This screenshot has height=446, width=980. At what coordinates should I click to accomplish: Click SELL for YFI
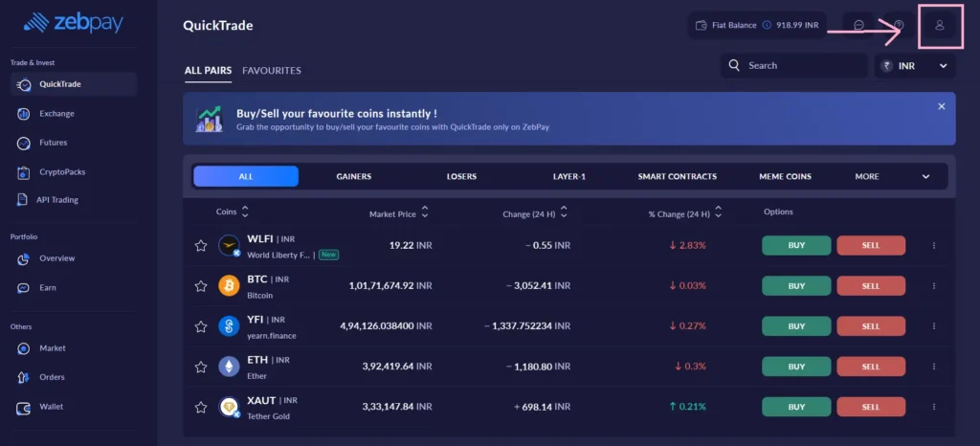point(871,326)
